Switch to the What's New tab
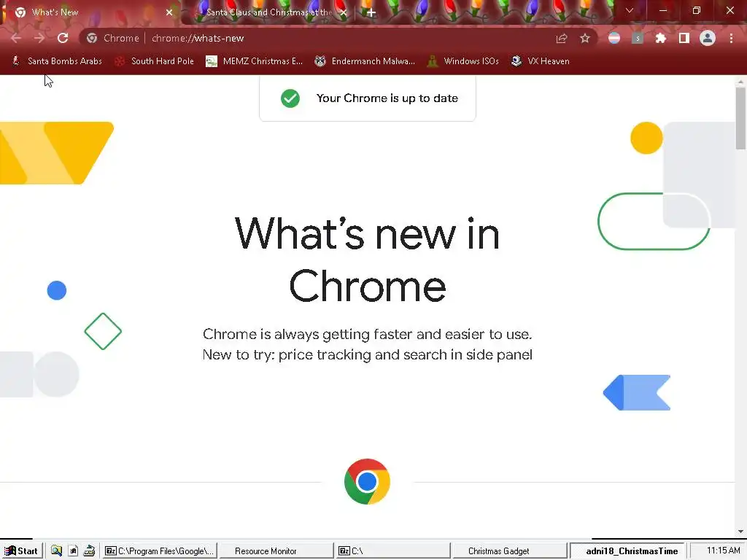The image size is (747, 560). point(90,12)
